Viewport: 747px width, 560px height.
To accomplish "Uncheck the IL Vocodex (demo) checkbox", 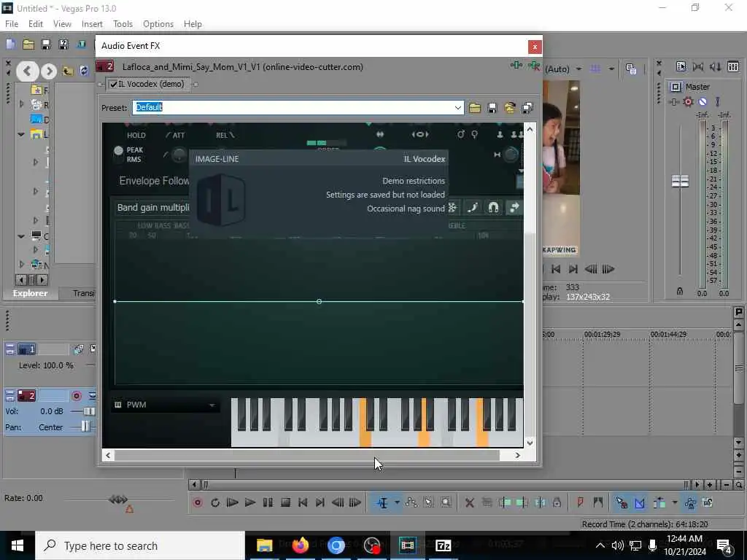I will coord(113,85).
